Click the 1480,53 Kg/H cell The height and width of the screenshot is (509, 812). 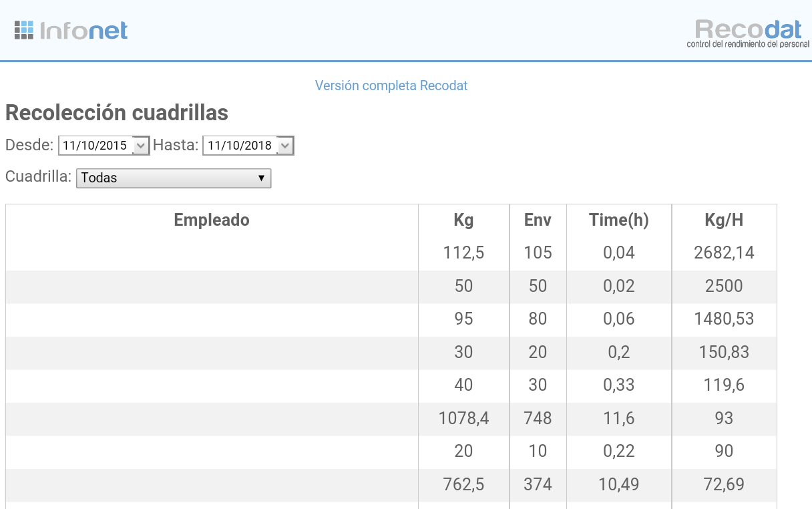tap(724, 319)
